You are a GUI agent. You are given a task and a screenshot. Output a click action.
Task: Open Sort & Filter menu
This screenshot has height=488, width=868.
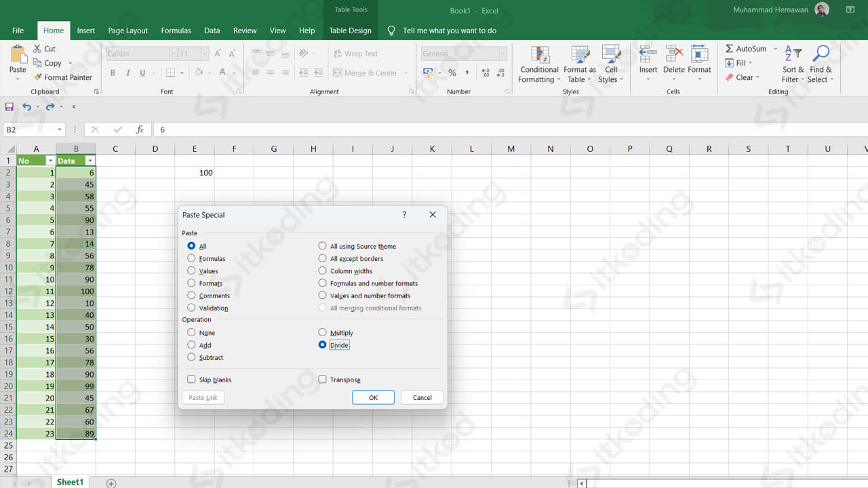(793, 65)
